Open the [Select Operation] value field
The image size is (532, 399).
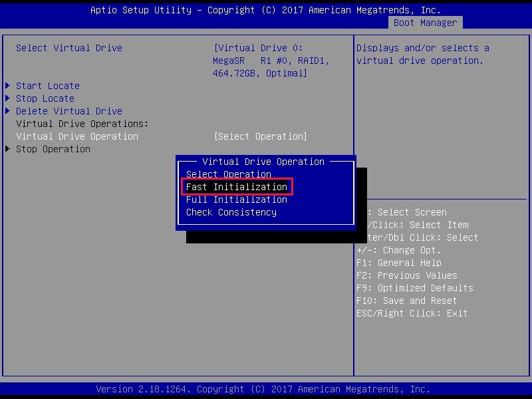point(261,136)
